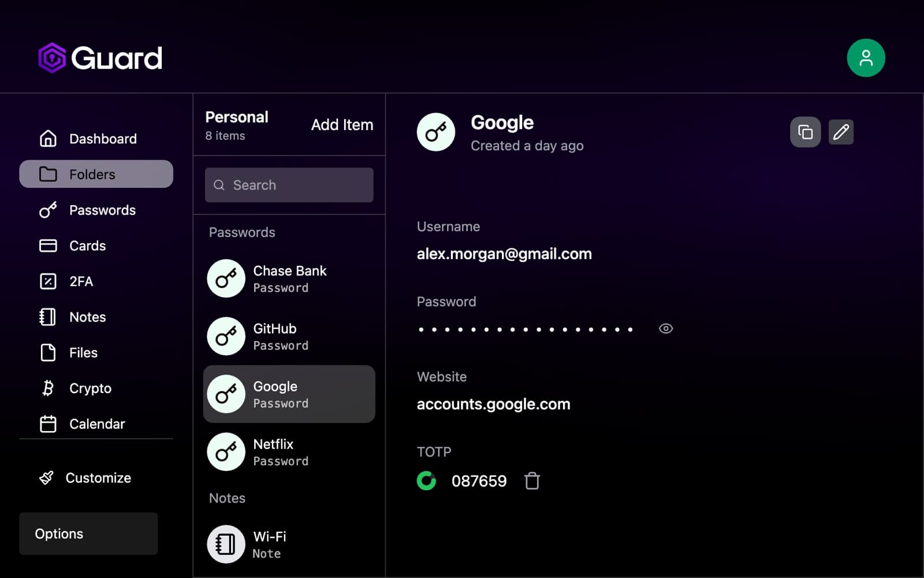Open the Files section
924x578 pixels.
[x=96, y=353]
